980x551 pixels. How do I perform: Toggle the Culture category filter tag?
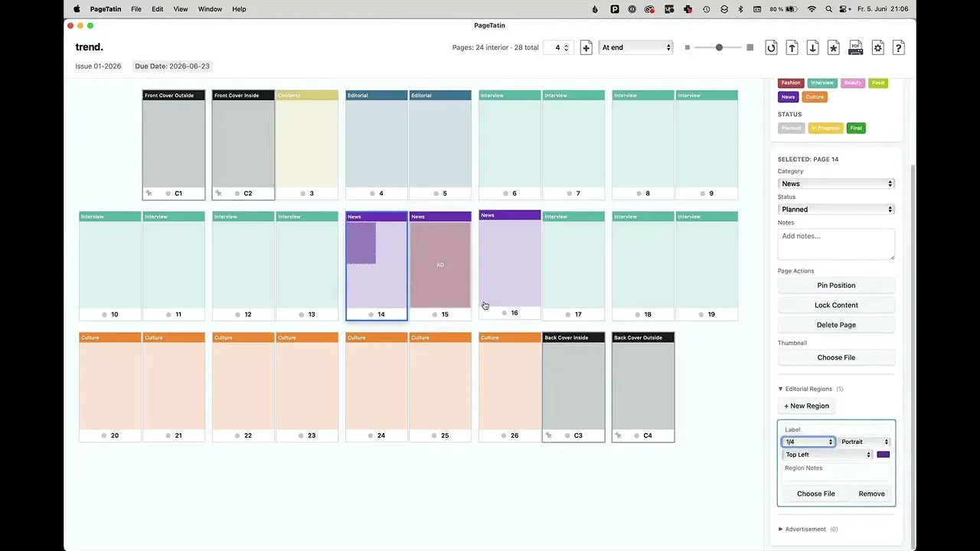pos(815,97)
